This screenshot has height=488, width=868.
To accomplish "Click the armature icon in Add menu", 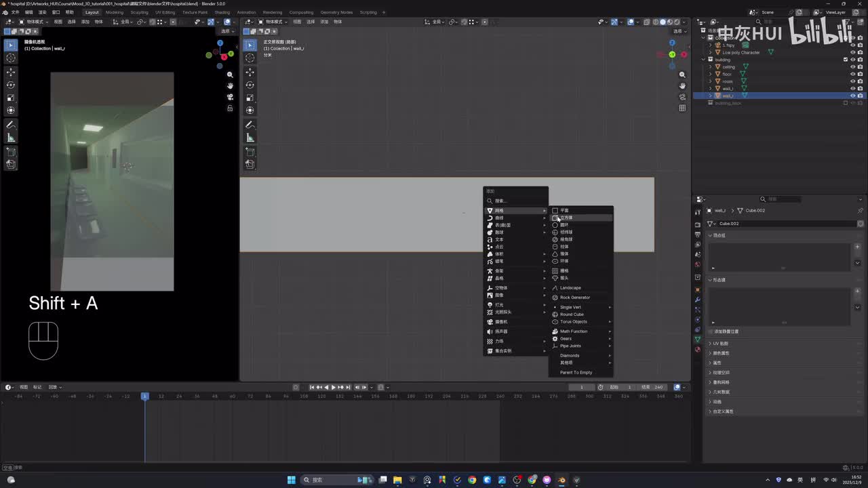I will point(490,270).
